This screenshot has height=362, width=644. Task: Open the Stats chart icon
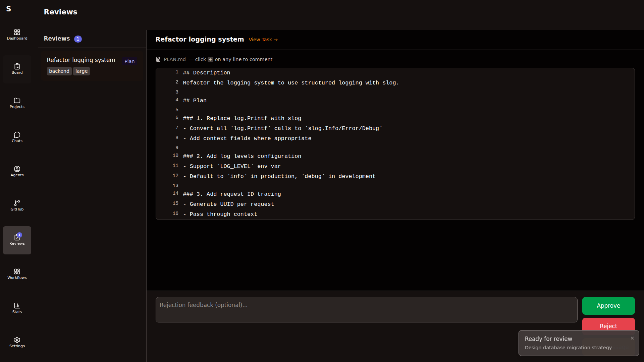click(17, 308)
